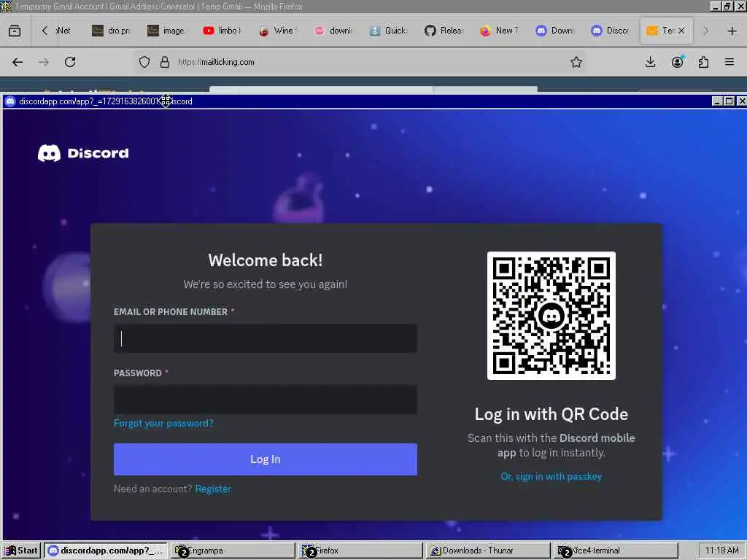This screenshot has height=560, width=747.
Task: Click the 11:18 AM taskbar clock
Action: 721,551
